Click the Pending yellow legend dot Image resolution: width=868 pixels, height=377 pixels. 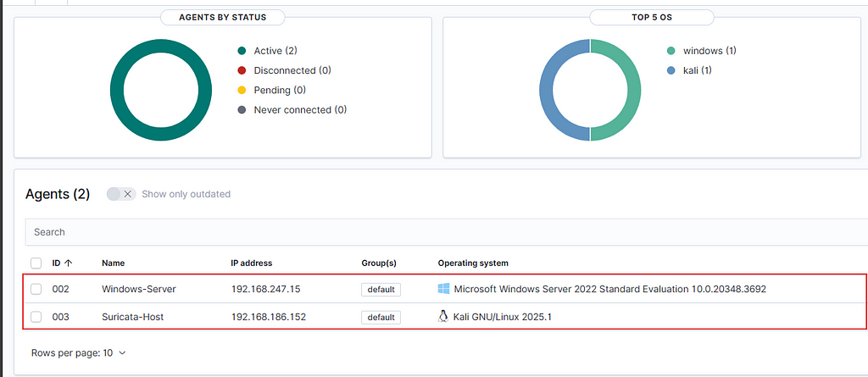click(x=242, y=91)
